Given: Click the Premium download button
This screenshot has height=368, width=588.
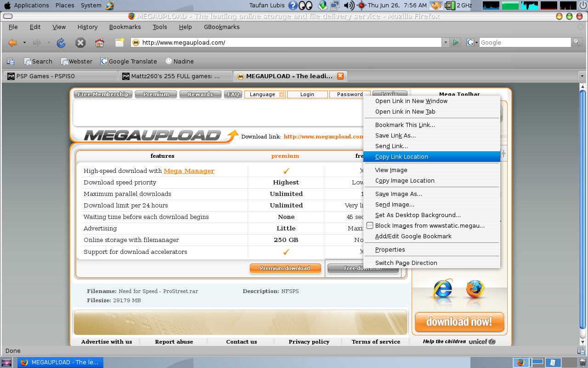Looking at the screenshot, I should click(x=285, y=268).
